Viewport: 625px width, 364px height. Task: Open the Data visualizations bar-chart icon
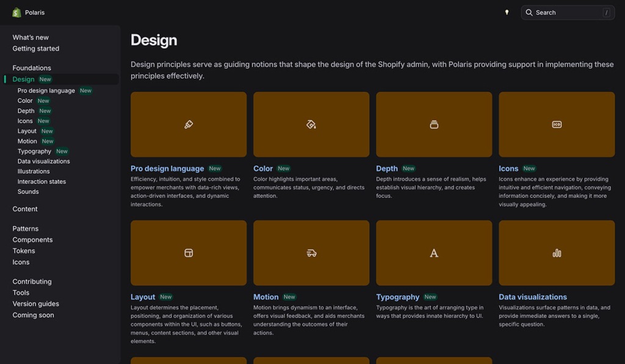coord(557,252)
